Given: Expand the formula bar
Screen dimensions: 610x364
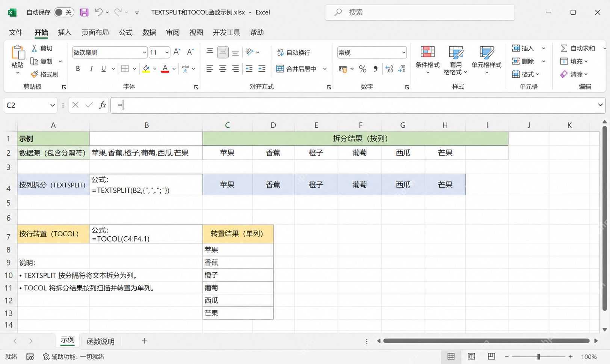Looking at the screenshot, I should pos(600,105).
